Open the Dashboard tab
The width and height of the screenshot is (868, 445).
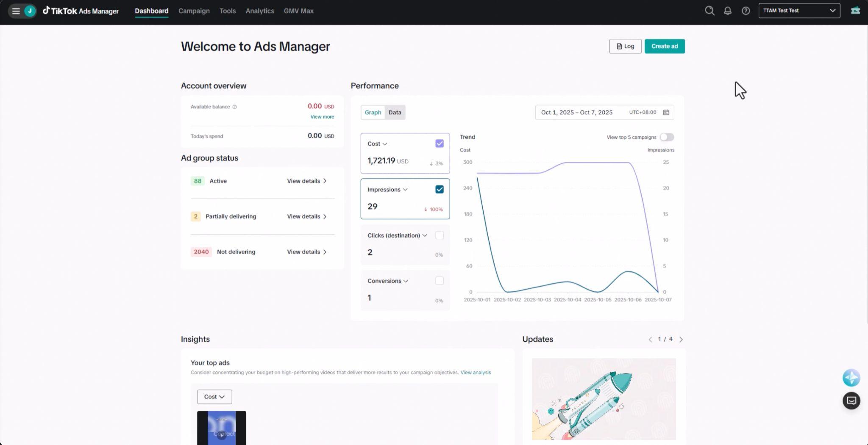tap(151, 11)
